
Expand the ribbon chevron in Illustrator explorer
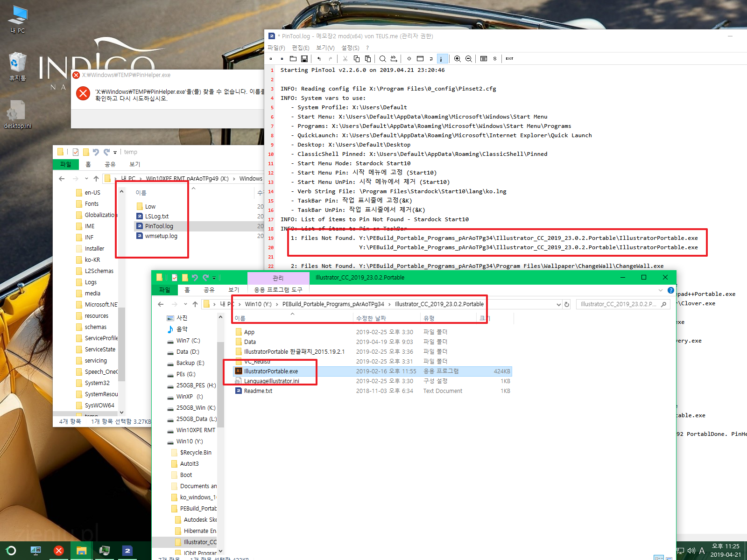point(660,290)
